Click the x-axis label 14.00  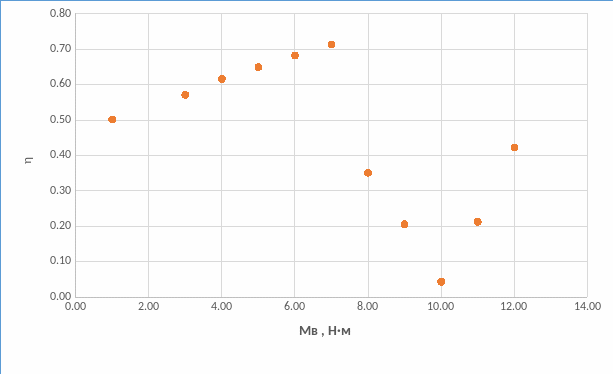(x=588, y=306)
